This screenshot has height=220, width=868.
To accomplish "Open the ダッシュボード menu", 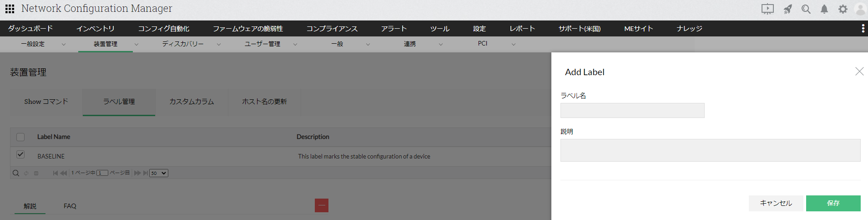I will (x=30, y=29).
